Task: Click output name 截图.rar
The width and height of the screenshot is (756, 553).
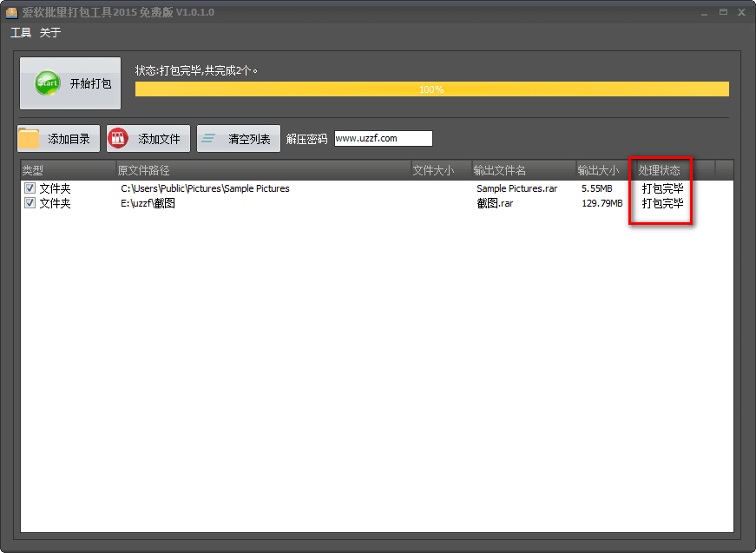Action: pyautogui.click(x=495, y=203)
